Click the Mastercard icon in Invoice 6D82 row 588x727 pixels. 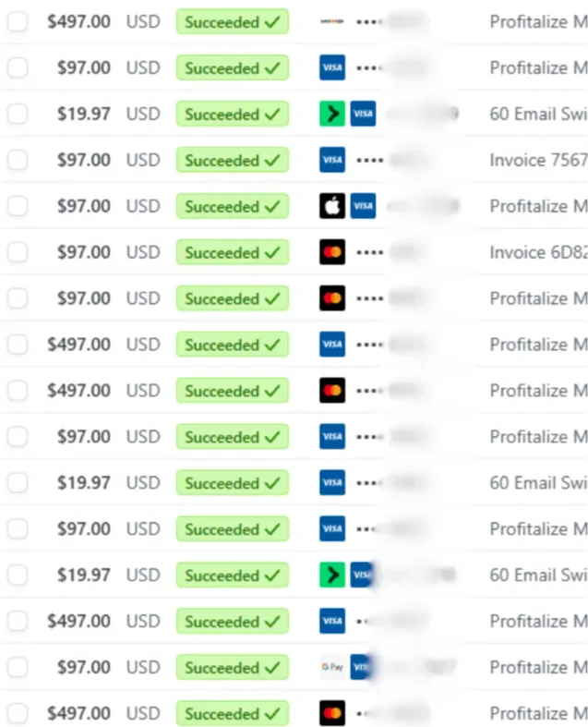332,252
